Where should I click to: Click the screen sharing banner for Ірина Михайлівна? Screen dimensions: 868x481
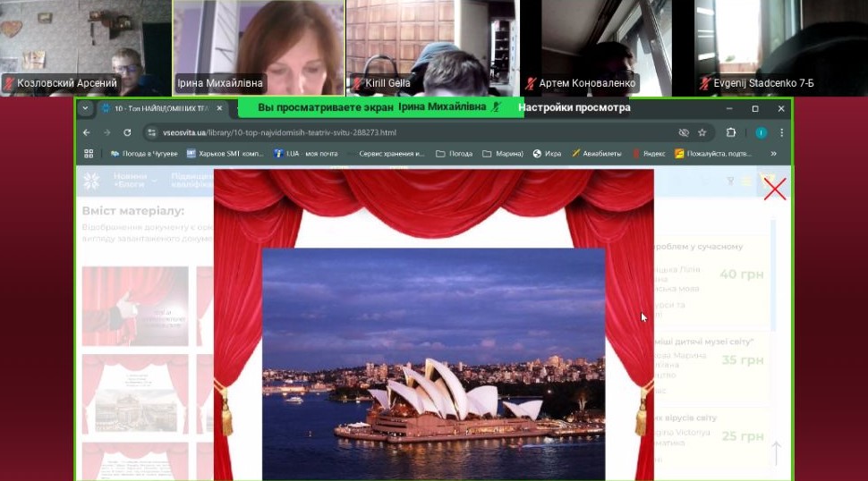(x=380, y=107)
